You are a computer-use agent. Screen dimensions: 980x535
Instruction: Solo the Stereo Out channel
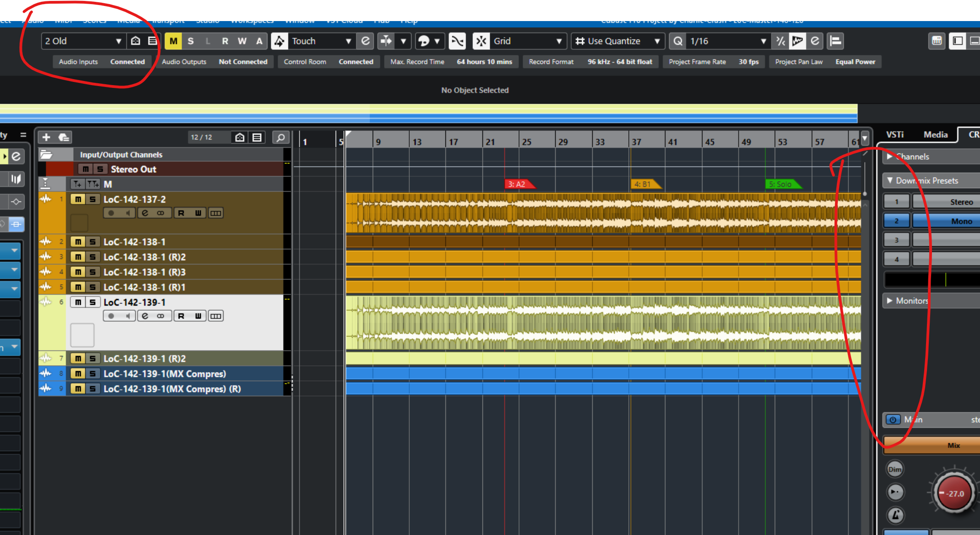click(x=100, y=169)
